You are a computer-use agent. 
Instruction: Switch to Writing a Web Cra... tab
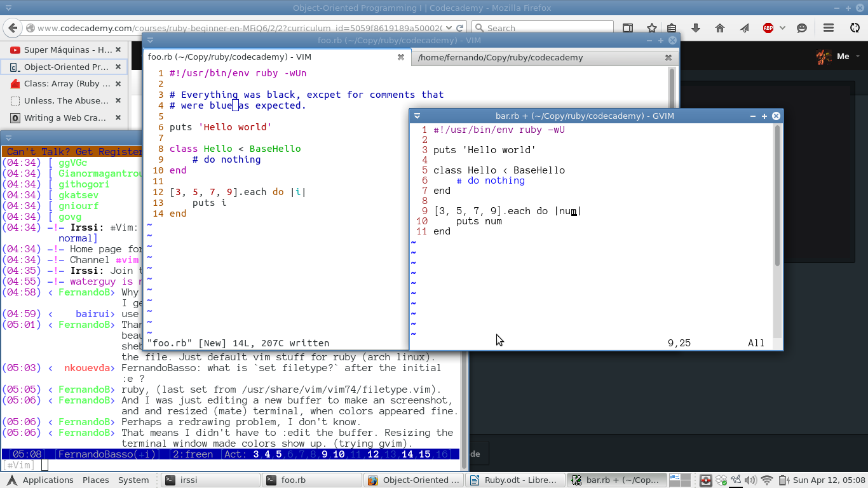(x=64, y=118)
